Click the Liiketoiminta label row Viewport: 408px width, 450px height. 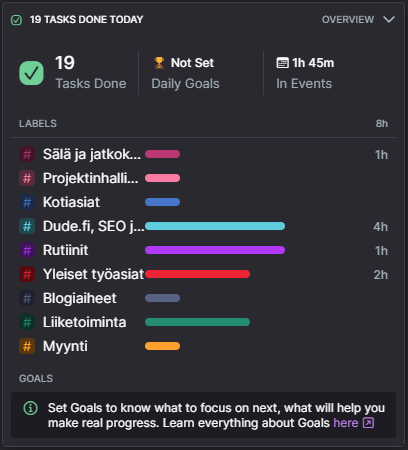point(203,322)
